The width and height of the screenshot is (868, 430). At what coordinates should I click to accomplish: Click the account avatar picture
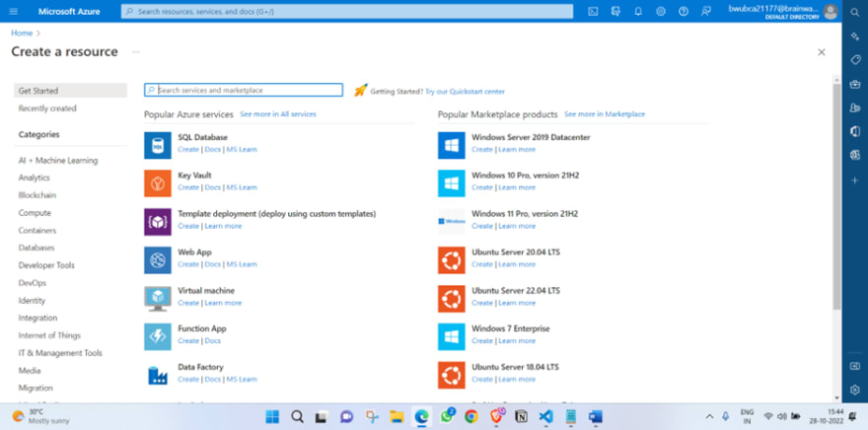pyautogui.click(x=831, y=11)
